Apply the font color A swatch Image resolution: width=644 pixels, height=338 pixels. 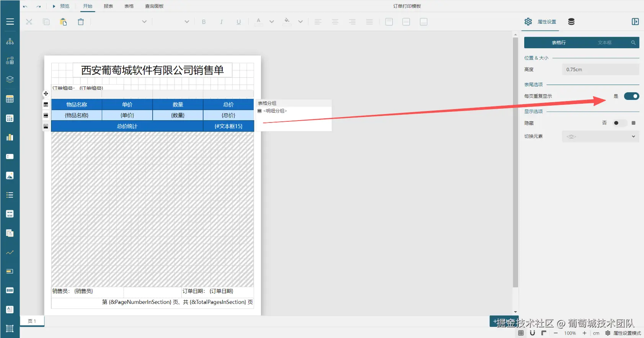259,22
